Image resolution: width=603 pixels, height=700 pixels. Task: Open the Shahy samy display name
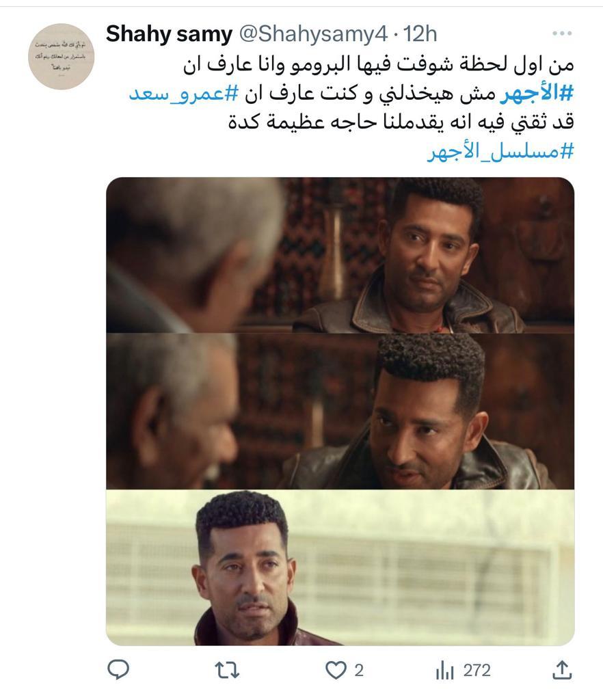tap(169, 34)
